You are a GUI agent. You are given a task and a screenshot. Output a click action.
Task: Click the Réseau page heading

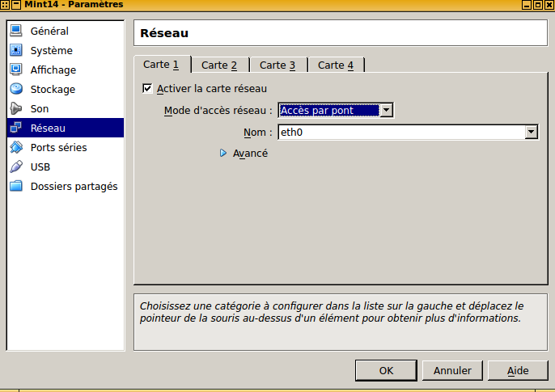click(164, 33)
